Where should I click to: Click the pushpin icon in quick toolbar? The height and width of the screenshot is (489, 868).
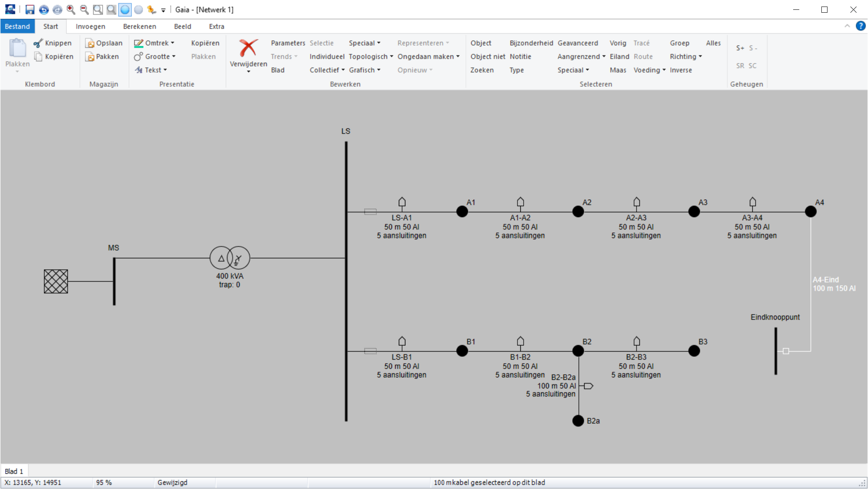(152, 9)
